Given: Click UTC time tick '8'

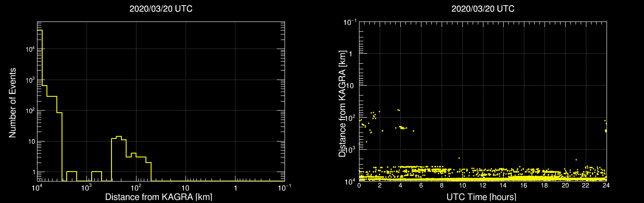Looking at the screenshot, I should point(441,185).
